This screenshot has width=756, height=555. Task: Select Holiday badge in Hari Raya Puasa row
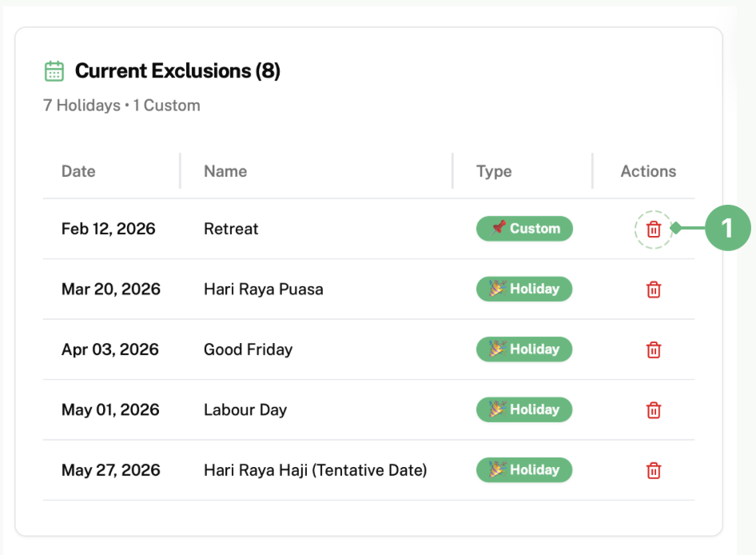[524, 289]
